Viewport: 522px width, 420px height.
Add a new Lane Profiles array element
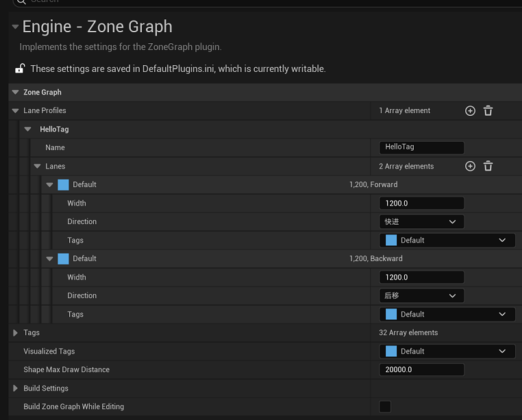tap(470, 111)
